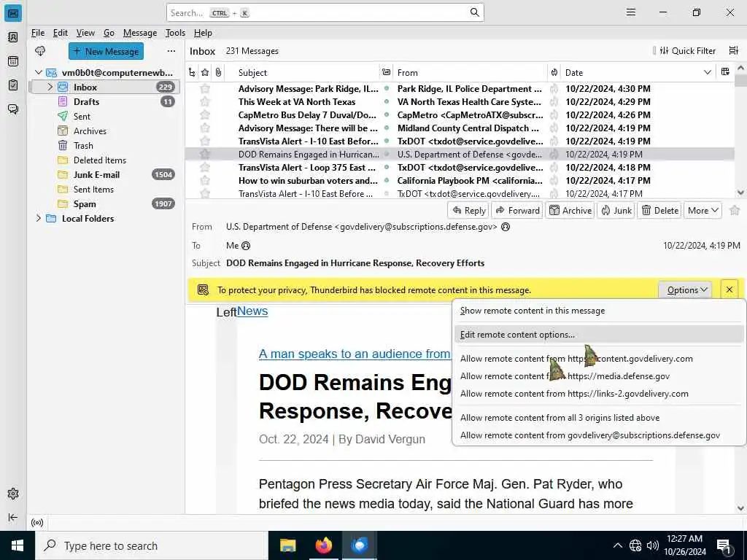Click the message list vertical scrollbar

click(740, 131)
